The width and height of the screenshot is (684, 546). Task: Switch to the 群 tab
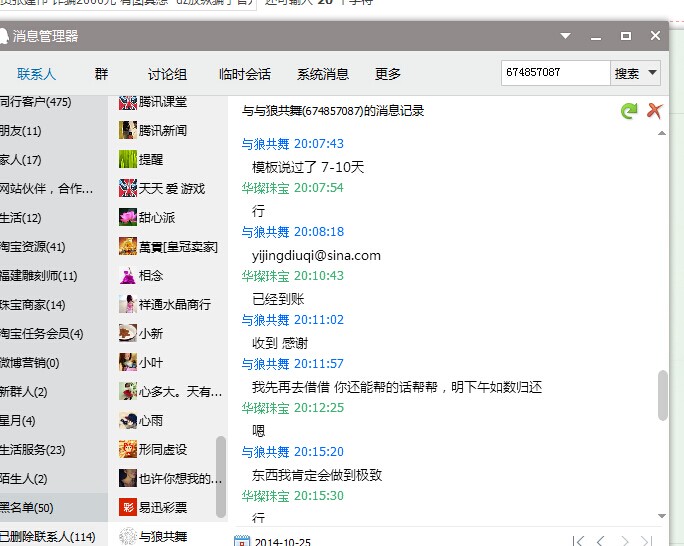tap(101, 74)
